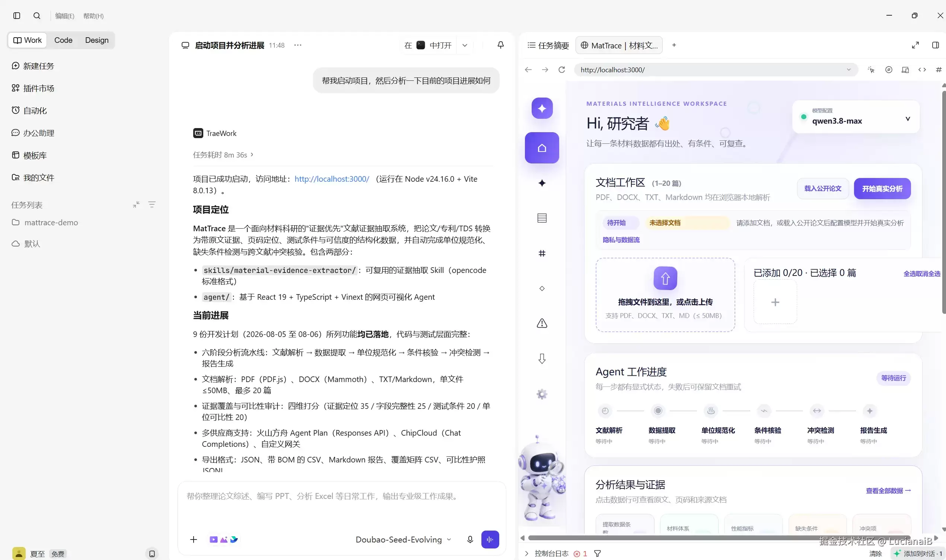Click the horizontal scrollbar in preview
The width and height of the screenshot is (946, 560).
coord(719,538)
